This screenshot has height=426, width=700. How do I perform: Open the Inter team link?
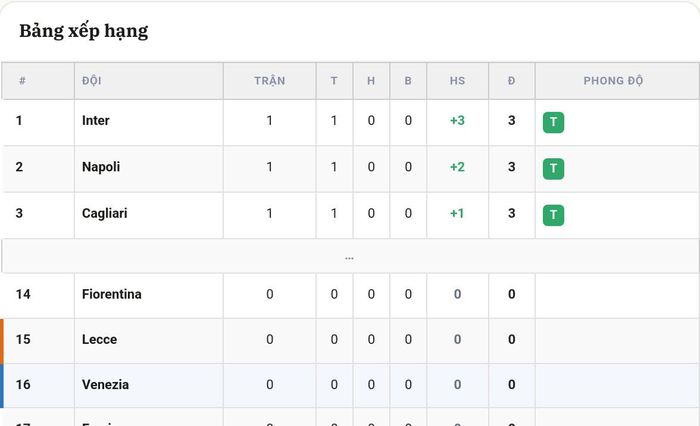click(96, 121)
